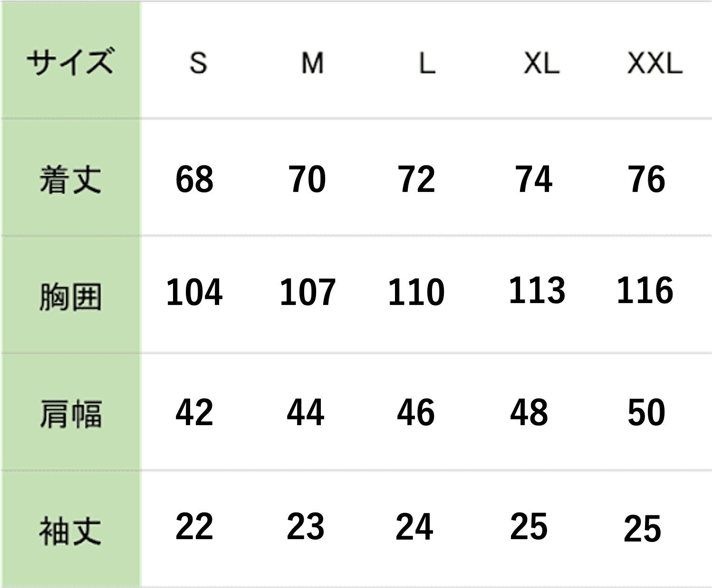
Task: Click the 70 length value for M
Action: click(x=308, y=180)
